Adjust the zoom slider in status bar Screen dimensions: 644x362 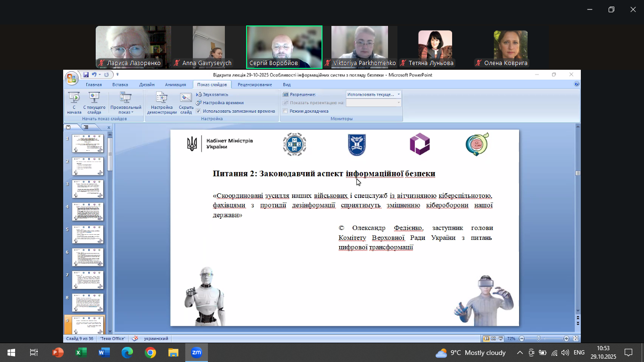tap(539, 338)
